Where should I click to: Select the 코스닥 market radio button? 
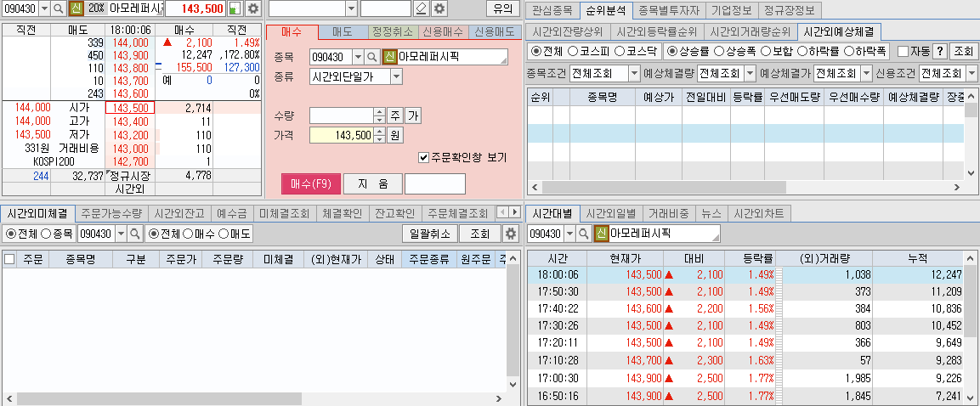click(x=620, y=51)
